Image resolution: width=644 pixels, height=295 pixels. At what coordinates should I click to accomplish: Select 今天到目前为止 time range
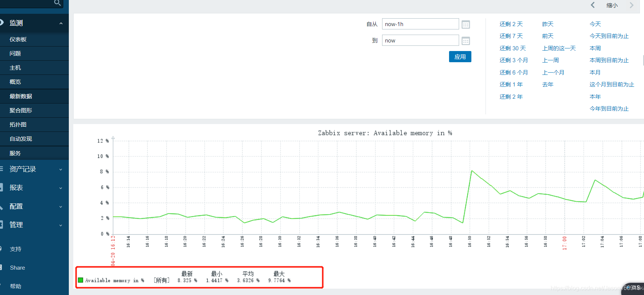(x=609, y=36)
